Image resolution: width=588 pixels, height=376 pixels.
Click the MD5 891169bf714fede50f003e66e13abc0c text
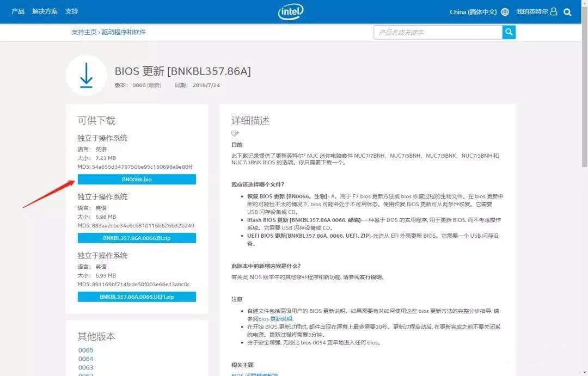tap(134, 285)
